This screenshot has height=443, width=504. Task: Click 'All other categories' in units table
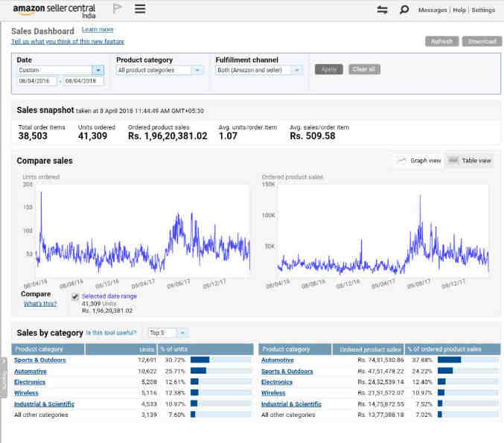coord(41,415)
